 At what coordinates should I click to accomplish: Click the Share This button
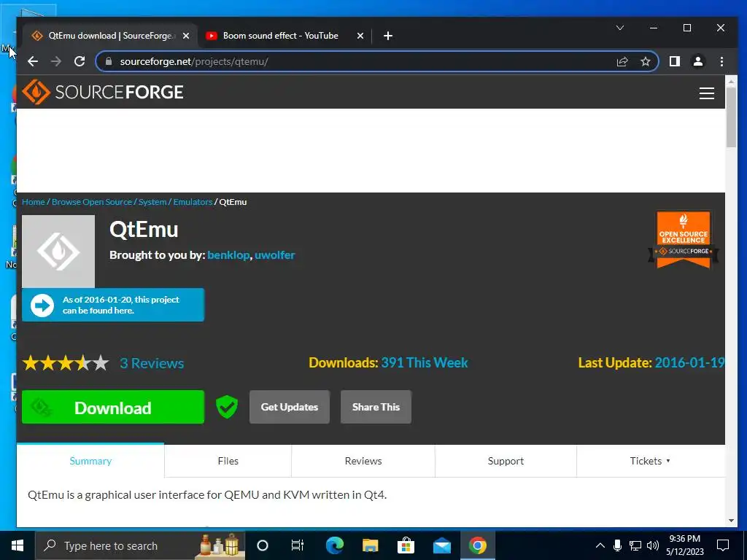tap(376, 407)
